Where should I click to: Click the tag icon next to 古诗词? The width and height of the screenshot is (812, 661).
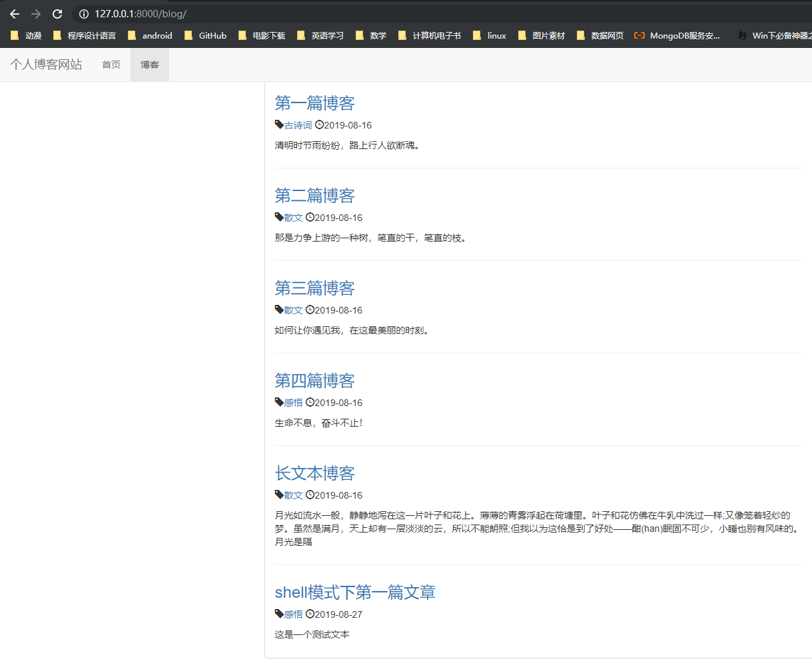(278, 124)
